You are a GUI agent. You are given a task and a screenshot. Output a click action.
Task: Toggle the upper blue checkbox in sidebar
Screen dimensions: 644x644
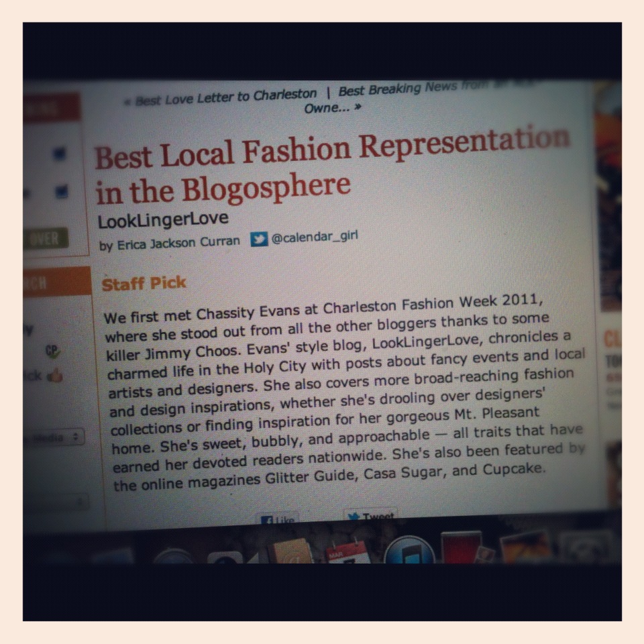60,154
